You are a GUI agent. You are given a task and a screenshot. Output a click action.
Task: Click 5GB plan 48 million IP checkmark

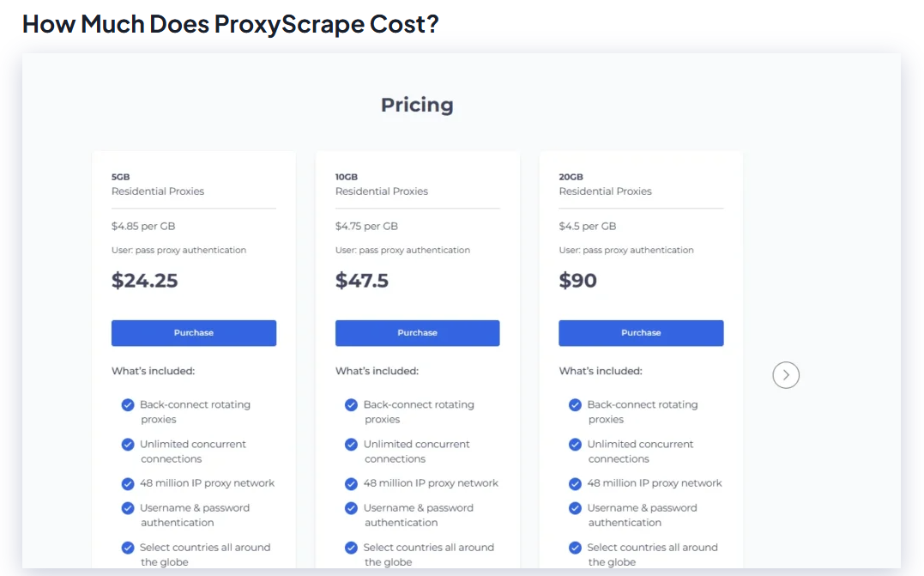tap(128, 483)
